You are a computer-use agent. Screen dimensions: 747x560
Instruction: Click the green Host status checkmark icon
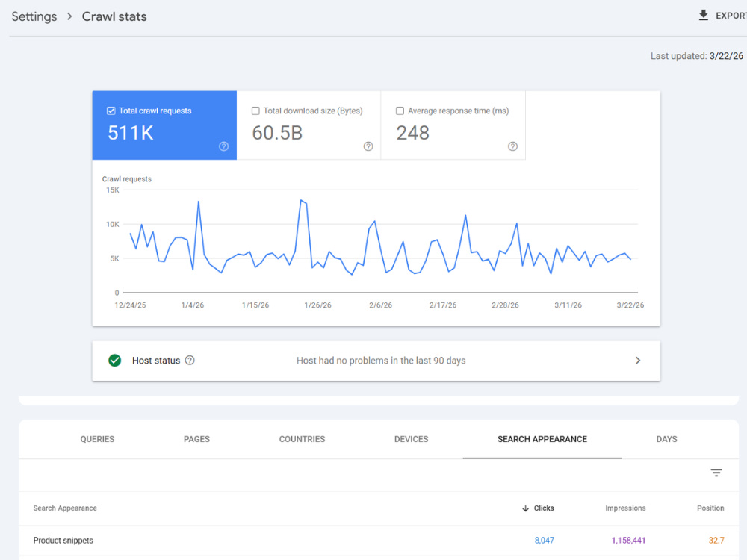(x=115, y=360)
